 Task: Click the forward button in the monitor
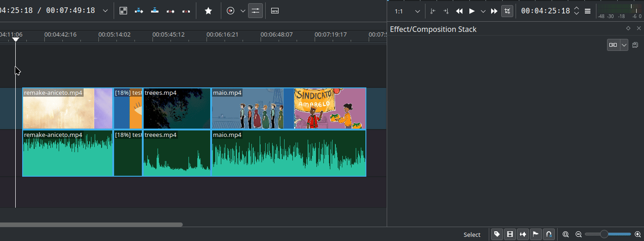point(494,11)
